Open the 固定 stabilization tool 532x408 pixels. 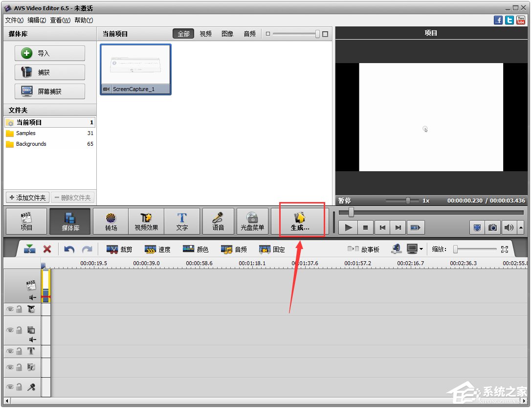click(272, 249)
